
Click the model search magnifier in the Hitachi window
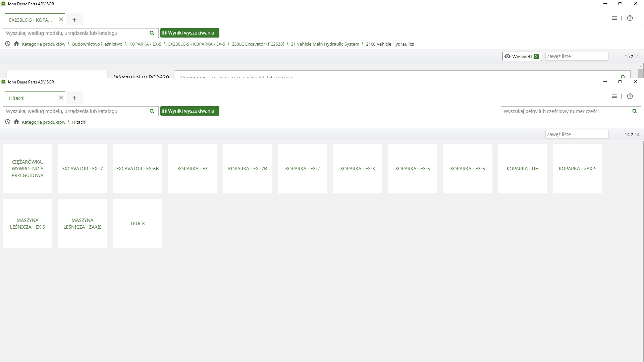152,111
